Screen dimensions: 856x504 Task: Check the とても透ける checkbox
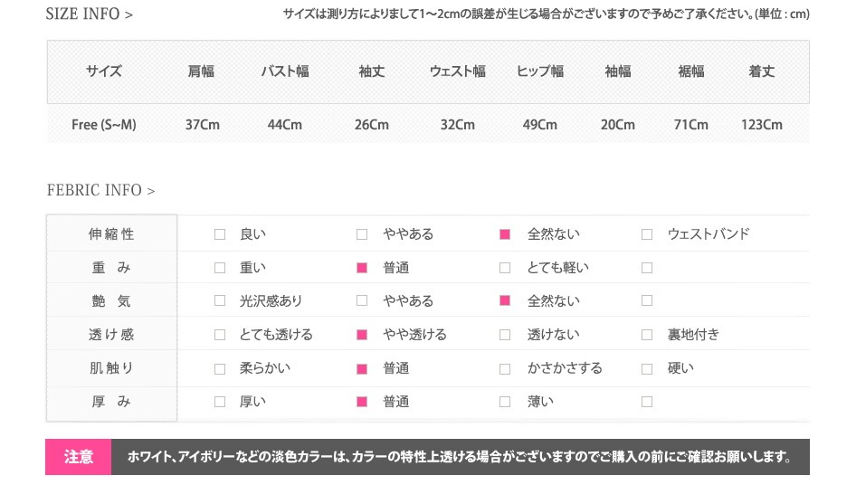219,335
